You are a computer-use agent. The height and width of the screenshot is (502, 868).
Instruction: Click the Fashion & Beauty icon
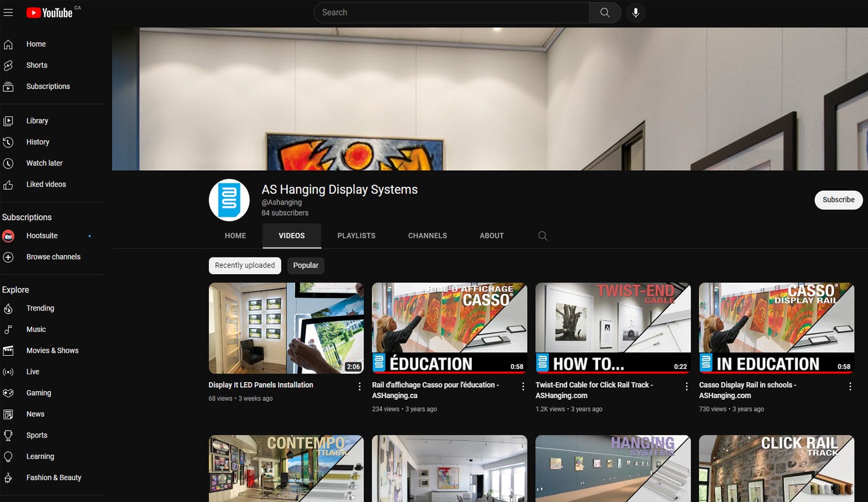tap(8, 477)
